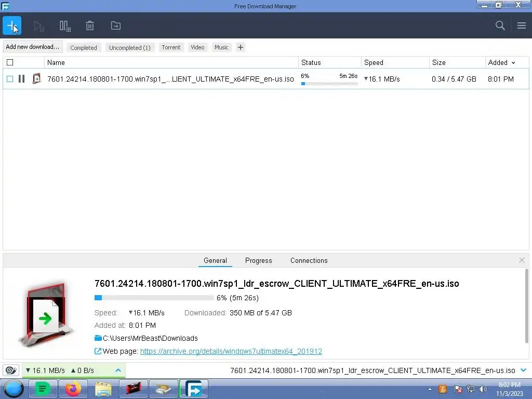
Task: Sort by the Speed column header
Action: pos(395,62)
